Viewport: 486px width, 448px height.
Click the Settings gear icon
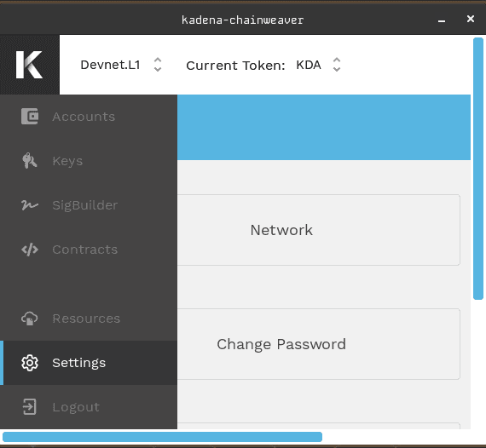(x=30, y=363)
